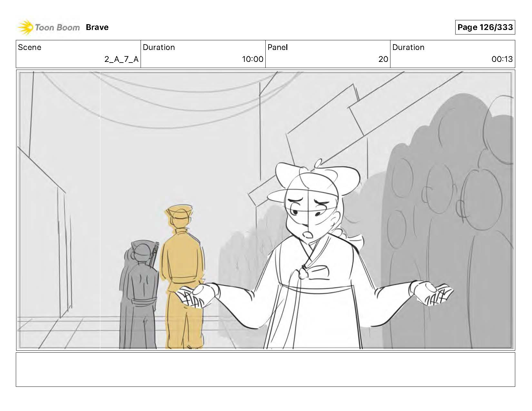The width and height of the screenshot is (532, 411).
Task: Select panel number '20'
Action: pos(383,59)
